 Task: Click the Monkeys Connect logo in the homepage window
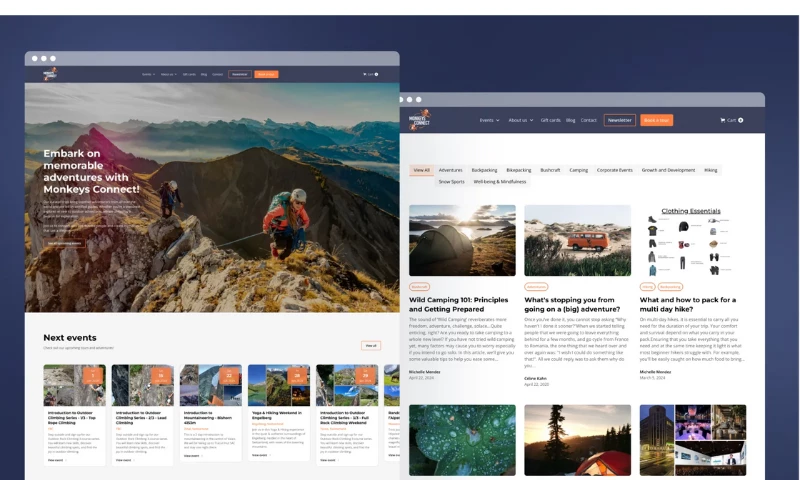point(50,74)
